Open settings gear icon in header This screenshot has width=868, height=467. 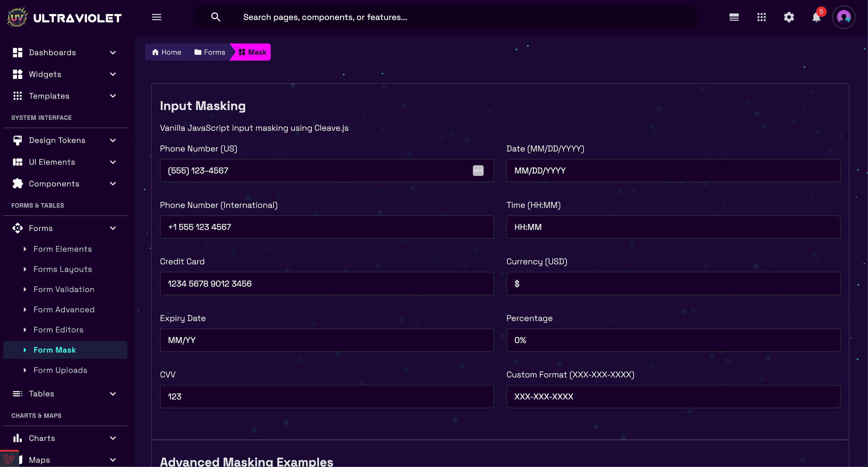click(789, 17)
